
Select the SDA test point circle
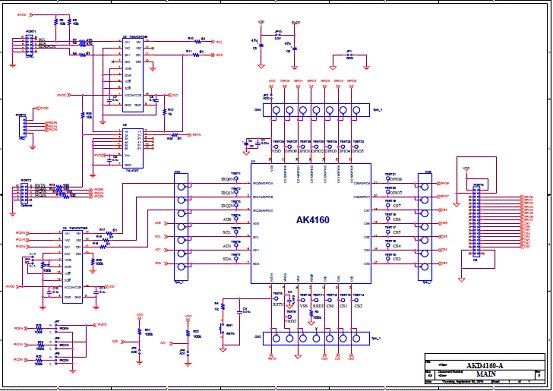click(x=236, y=258)
